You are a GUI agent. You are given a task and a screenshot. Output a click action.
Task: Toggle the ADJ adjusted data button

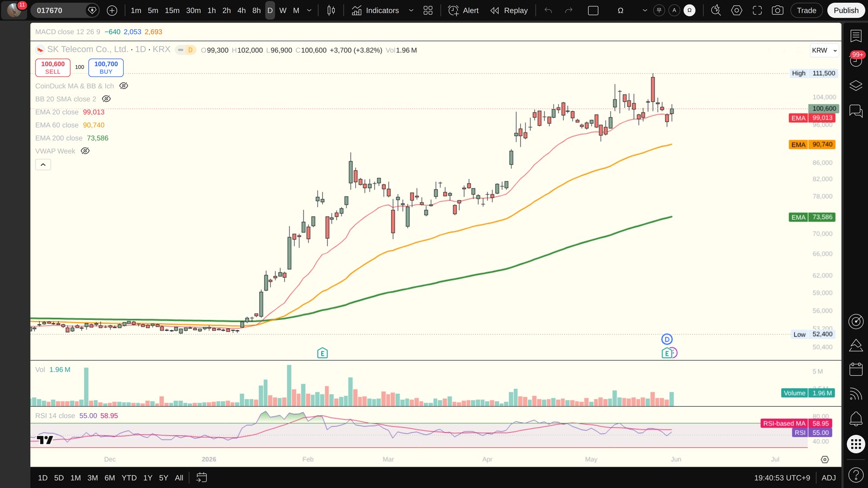(x=828, y=478)
